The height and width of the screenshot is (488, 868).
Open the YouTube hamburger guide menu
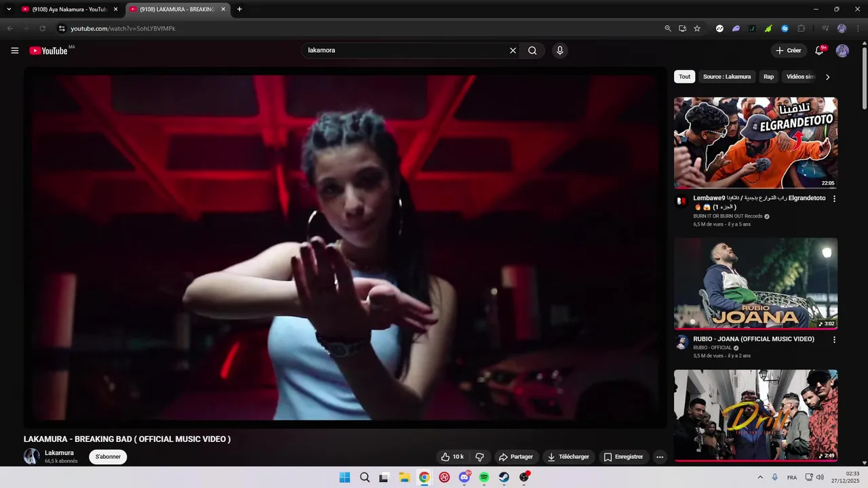point(15,51)
